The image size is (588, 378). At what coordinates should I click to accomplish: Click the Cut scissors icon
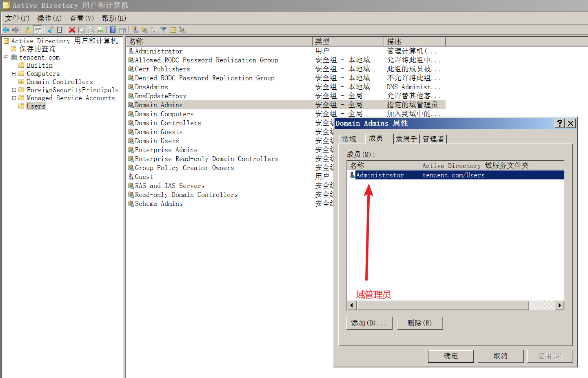click(x=50, y=30)
